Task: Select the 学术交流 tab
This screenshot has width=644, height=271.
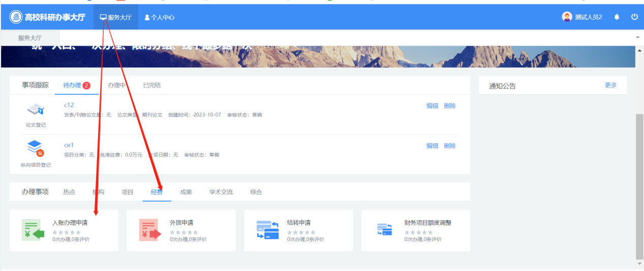Action: [221, 192]
